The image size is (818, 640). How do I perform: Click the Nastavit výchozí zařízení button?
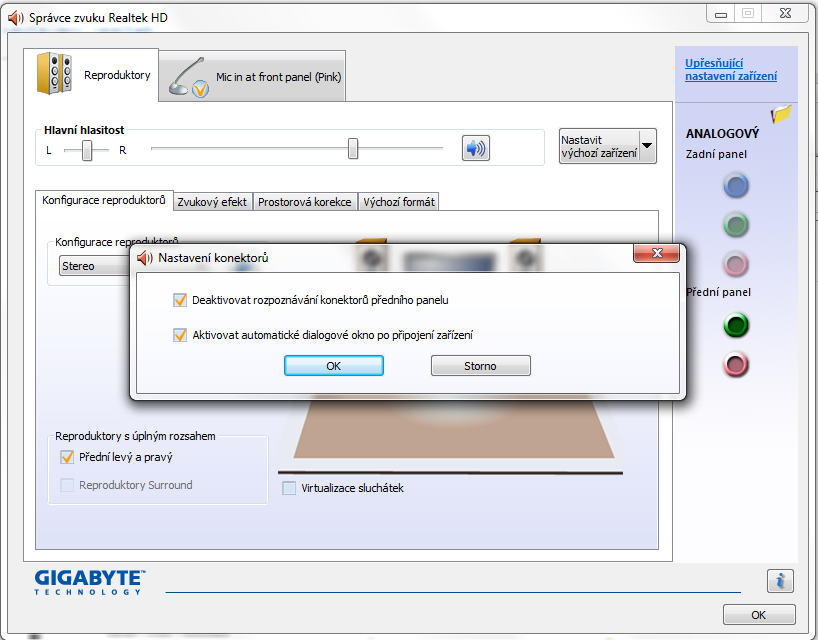599,146
